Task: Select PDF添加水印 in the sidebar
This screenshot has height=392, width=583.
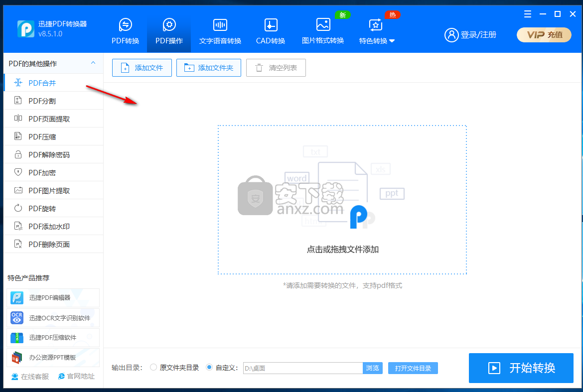Action: point(53,226)
